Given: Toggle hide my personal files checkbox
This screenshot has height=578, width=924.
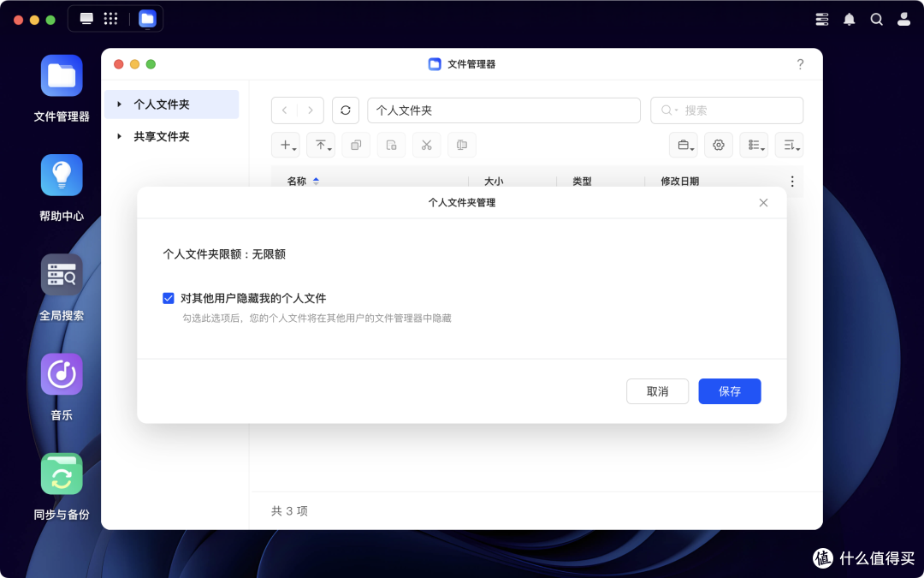Looking at the screenshot, I should [x=169, y=299].
